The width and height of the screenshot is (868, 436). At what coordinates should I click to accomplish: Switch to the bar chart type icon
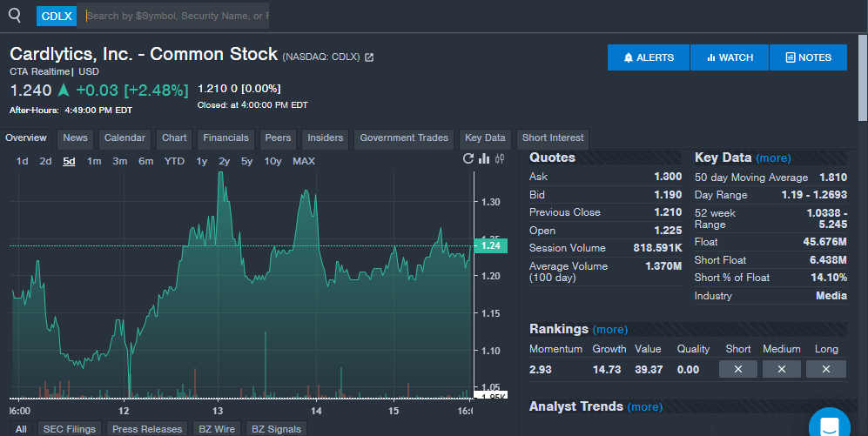point(484,158)
